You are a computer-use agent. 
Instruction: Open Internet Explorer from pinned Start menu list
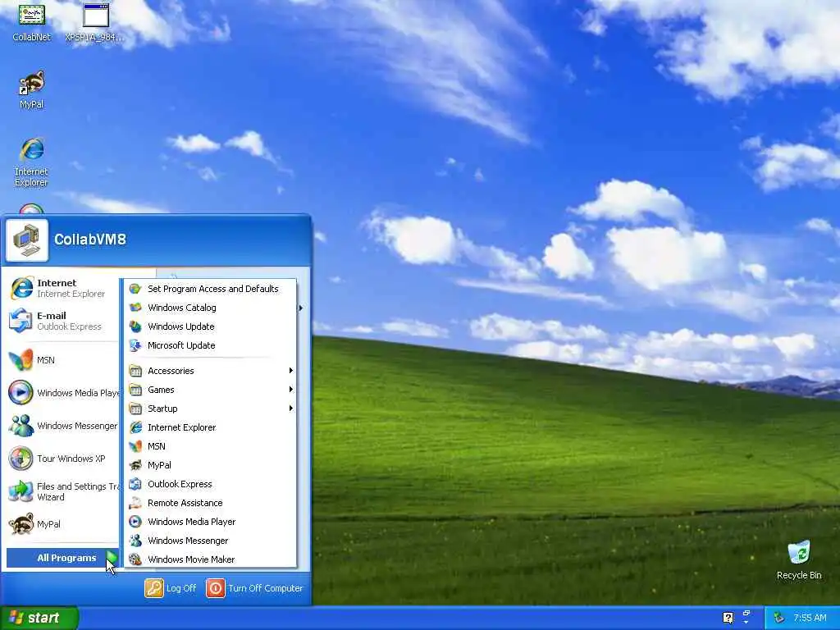pos(63,288)
